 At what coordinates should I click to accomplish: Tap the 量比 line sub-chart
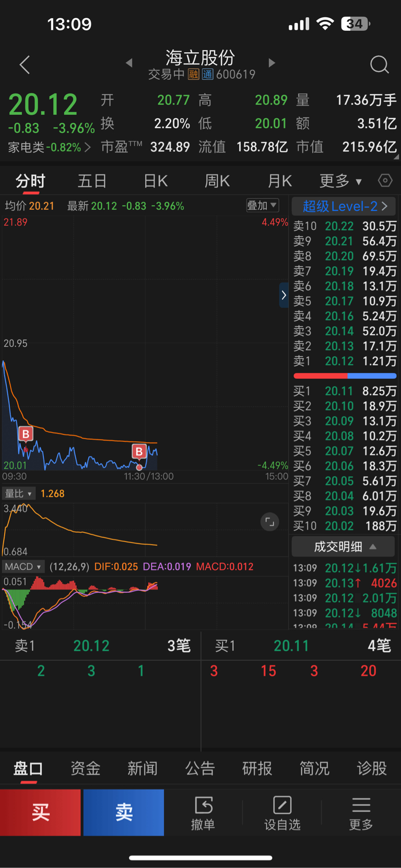point(145,529)
